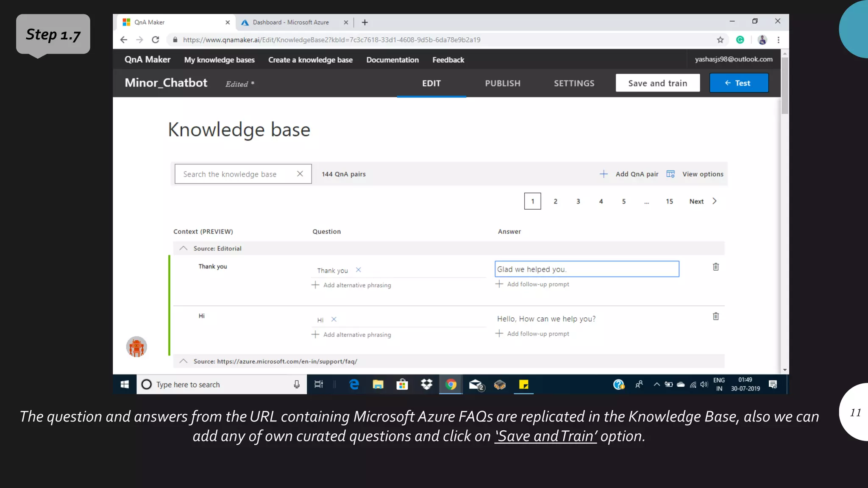The image size is (868, 488).
Task: Launch Microsoft Edge from the taskbar
Action: click(354, 384)
